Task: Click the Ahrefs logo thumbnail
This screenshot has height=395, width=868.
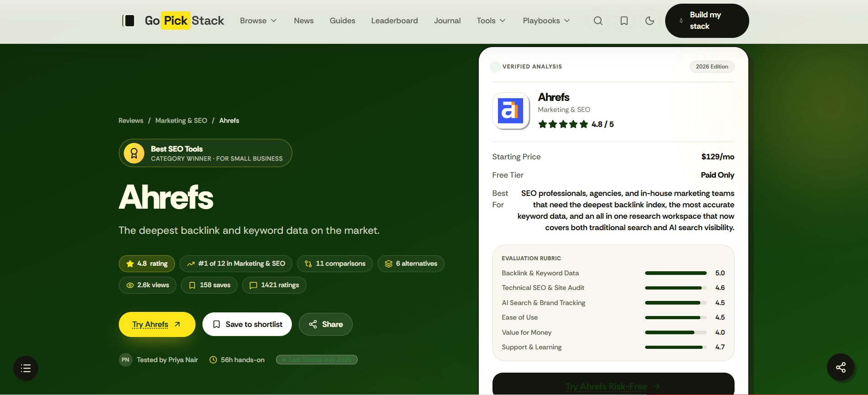Action: point(511,111)
